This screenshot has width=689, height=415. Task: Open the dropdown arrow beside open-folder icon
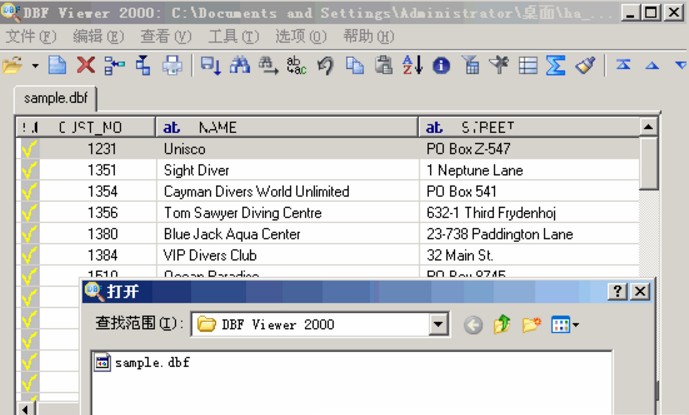click(x=35, y=66)
